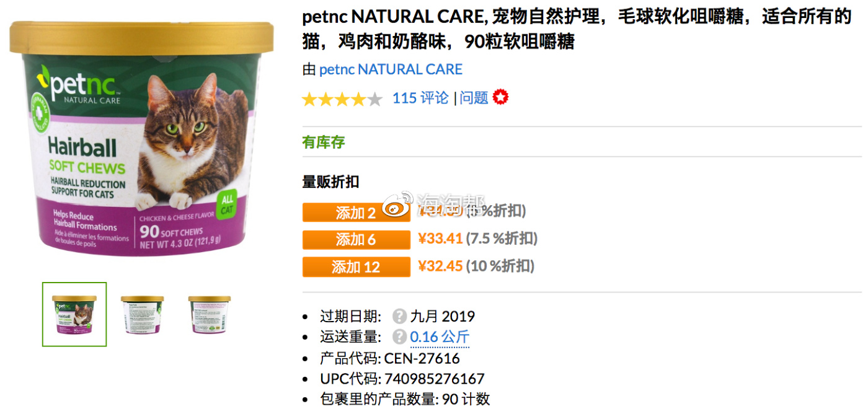Viewport: 868px width, 409px height.
Task: Click the red badge icon beside 问题
Action: [500, 97]
